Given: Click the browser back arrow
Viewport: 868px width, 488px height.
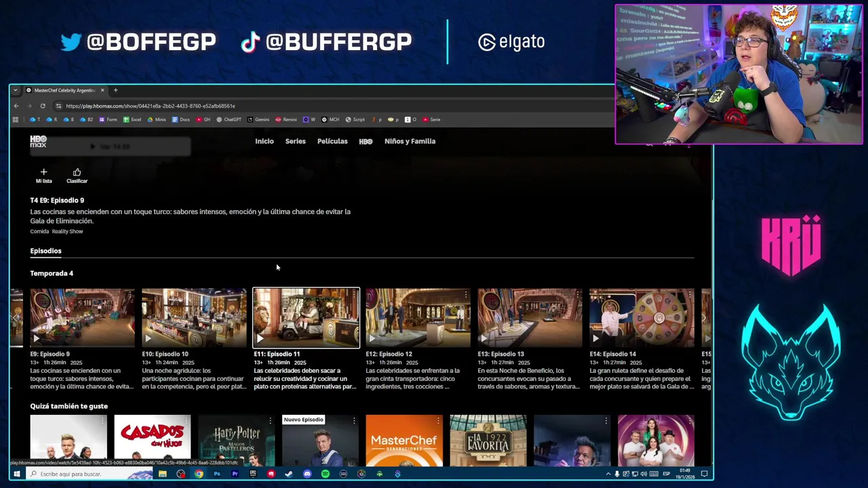Looking at the screenshot, I should point(16,106).
